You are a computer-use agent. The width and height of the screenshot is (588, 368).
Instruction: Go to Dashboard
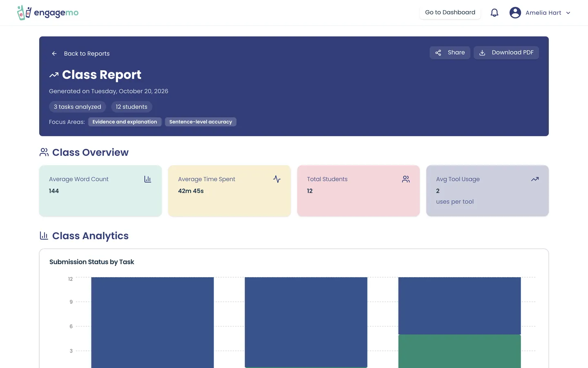(x=450, y=12)
